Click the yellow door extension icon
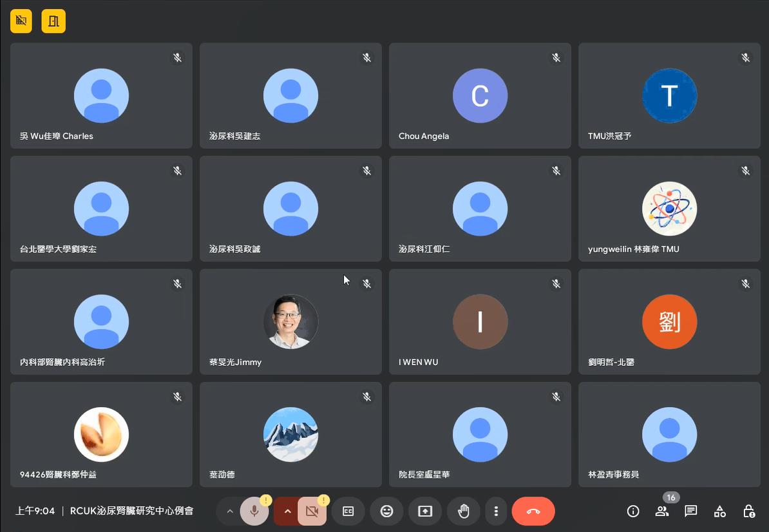Screen dimensions: 769x532 pyautogui.click(x=53, y=21)
